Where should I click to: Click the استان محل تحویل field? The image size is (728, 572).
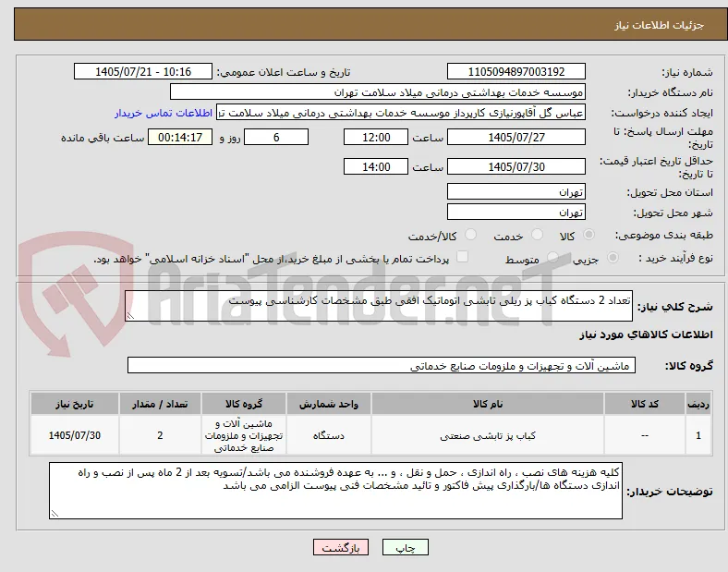pyautogui.click(x=516, y=192)
